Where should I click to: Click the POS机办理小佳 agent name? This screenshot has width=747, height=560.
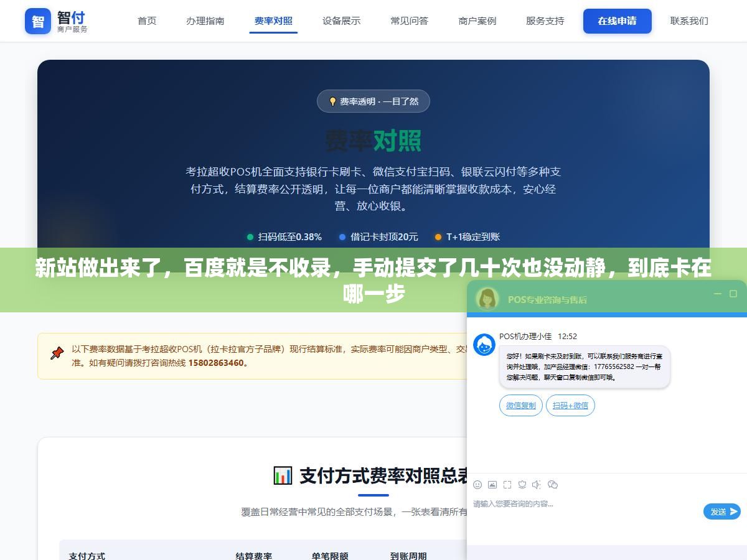tap(525, 336)
